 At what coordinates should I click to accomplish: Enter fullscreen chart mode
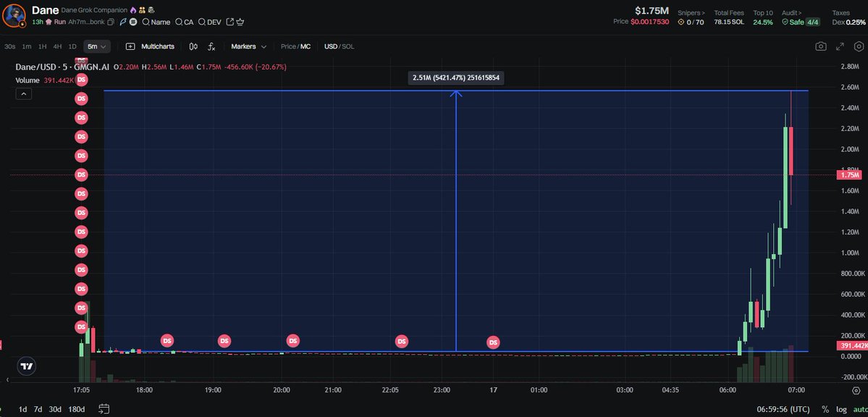coord(840,46)
